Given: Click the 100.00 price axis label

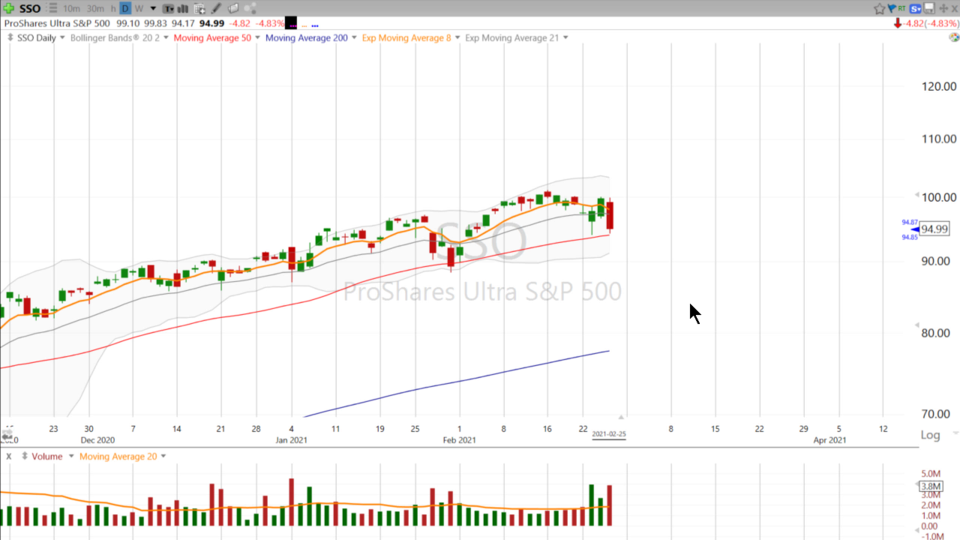Looking at the screenshot, I should [x=939, y=197].
